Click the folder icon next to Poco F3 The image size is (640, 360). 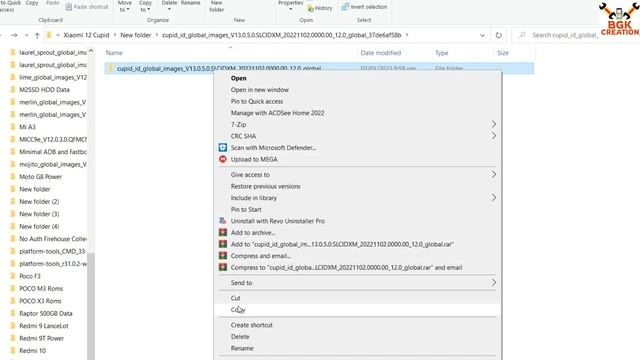pos(13,276)
